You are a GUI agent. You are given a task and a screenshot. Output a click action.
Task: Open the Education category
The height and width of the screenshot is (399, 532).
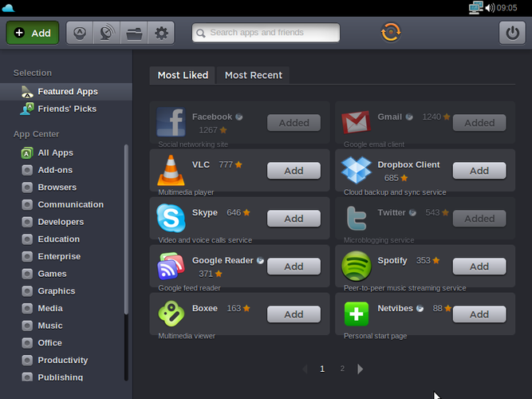pyautogui.click(x=59, y=239)
